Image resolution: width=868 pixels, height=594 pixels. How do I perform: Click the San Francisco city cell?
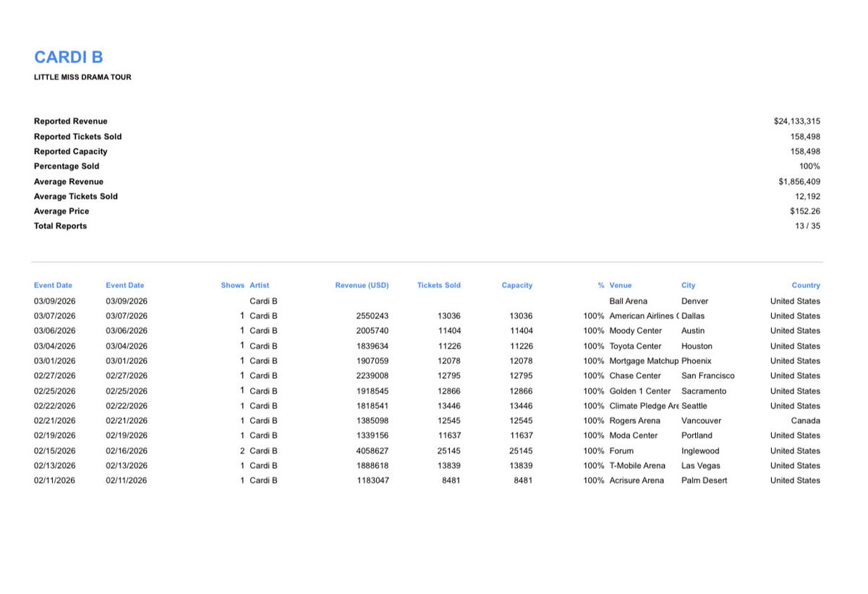coord(708,376)
